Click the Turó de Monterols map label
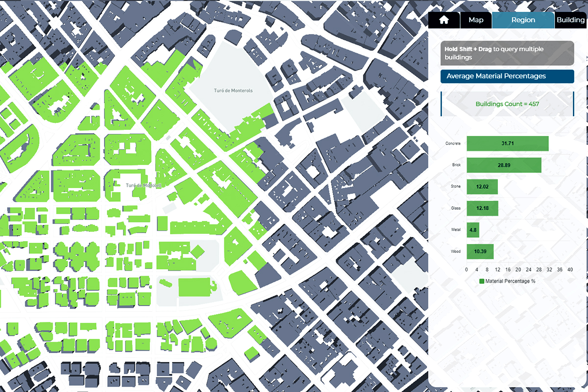This screenshot has height=392, width=588. coord(233,91)
